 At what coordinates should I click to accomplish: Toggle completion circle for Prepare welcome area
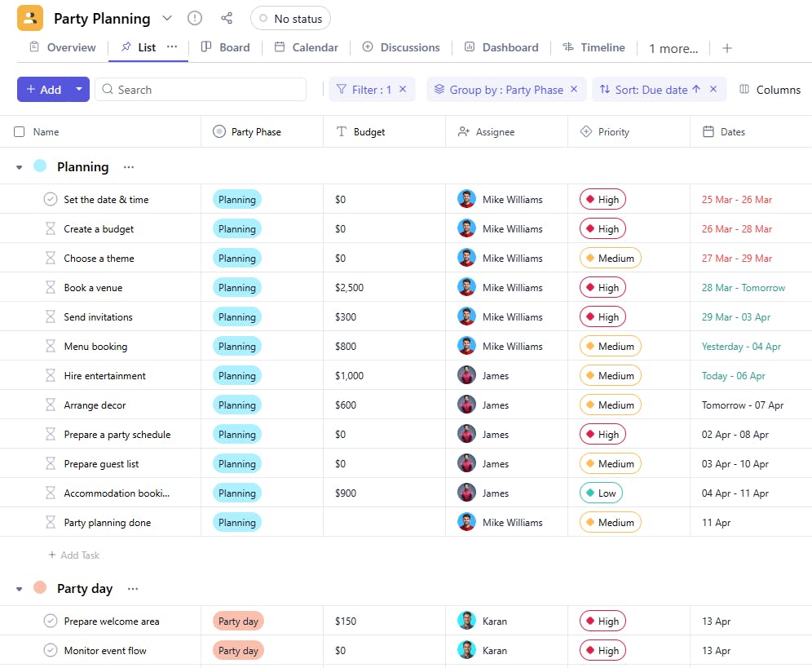click(51, 621)
